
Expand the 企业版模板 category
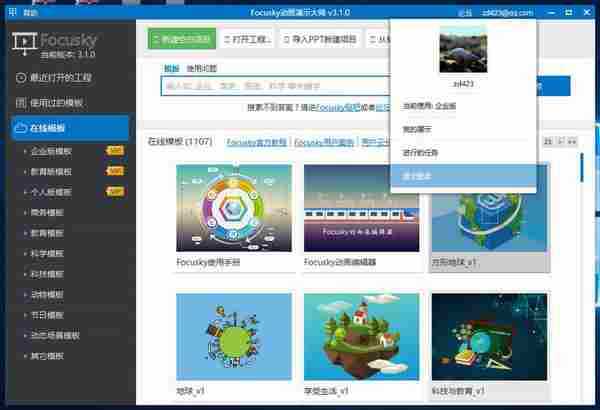[x=51, y=151]
